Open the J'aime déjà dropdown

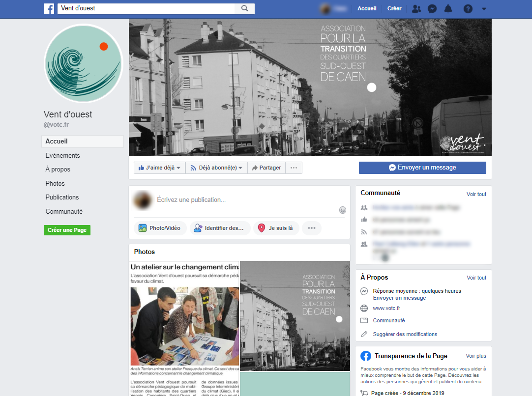pyautogui.click(x=159, y=168)
